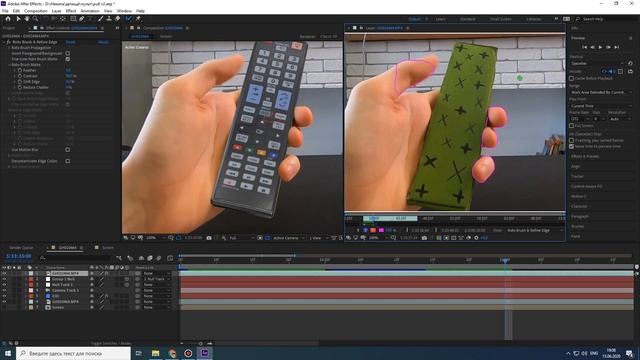
Task: Take snapshot in Layer viewer
Action: [424, 238]
